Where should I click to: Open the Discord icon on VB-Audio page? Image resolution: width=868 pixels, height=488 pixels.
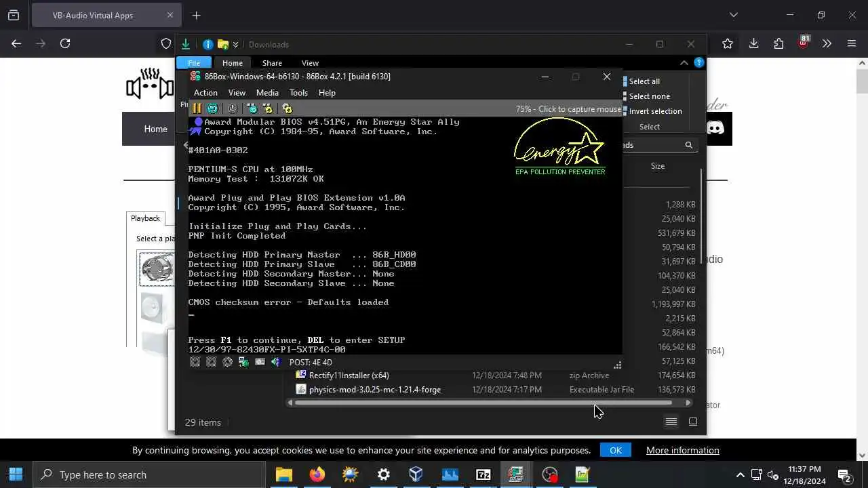point(715,128)
